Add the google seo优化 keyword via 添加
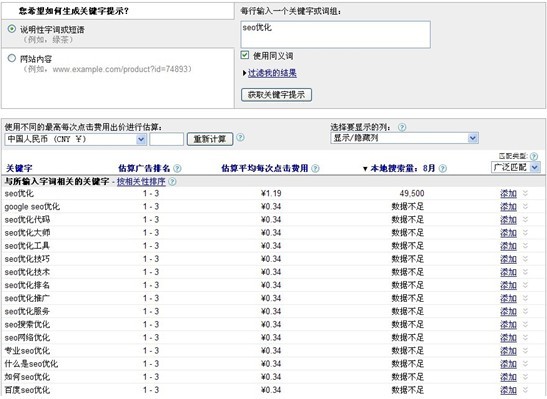The width and height of the screenshot is (547, 399). click(x=508, y=207)
